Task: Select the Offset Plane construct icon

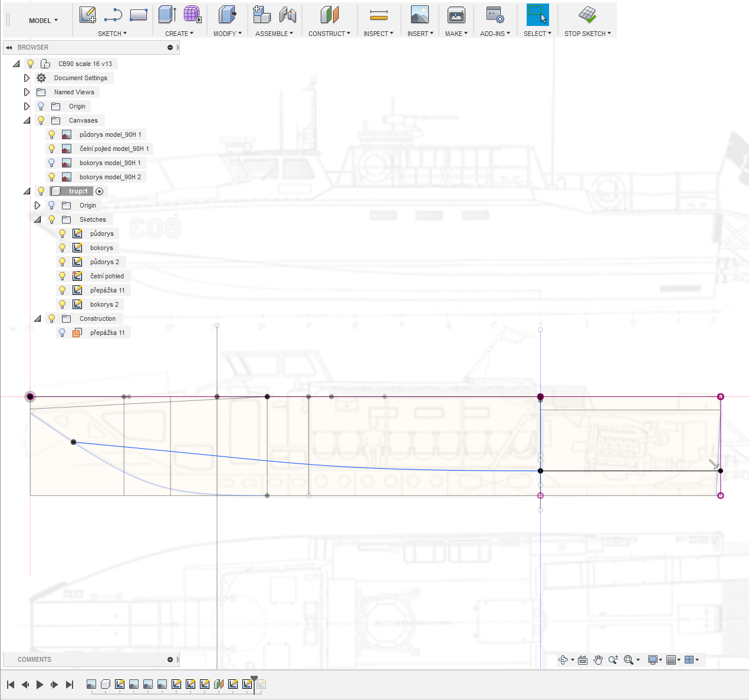Action: tap(329, 15)
